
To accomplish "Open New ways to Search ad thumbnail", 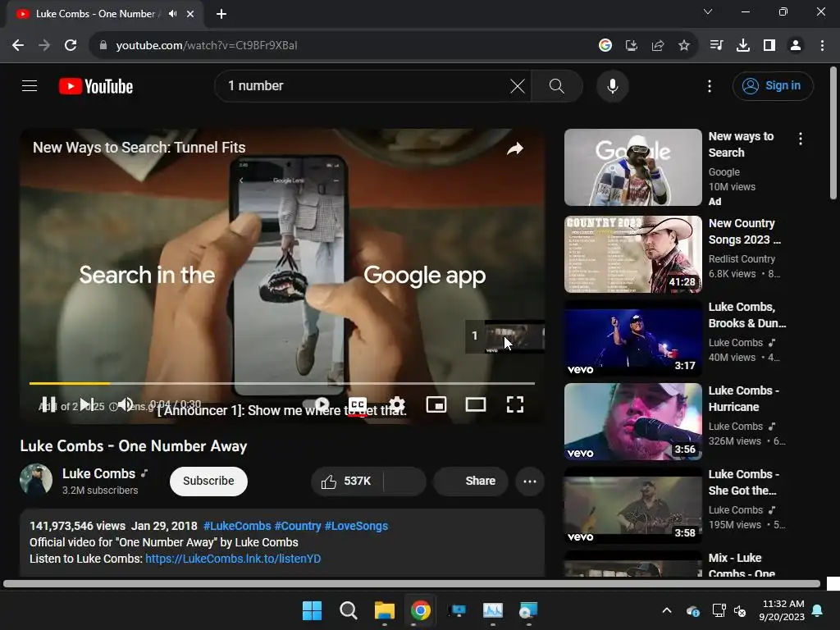I will (632, 167).
